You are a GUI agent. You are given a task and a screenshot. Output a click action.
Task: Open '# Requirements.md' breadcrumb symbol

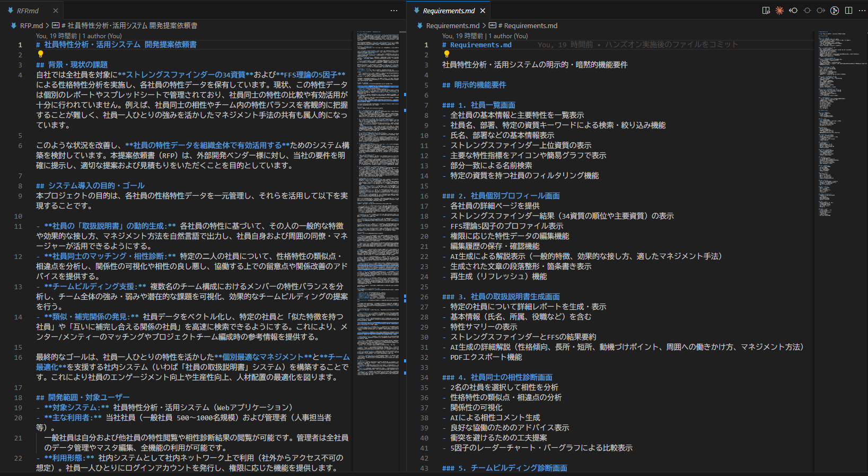tap(528, 25)
